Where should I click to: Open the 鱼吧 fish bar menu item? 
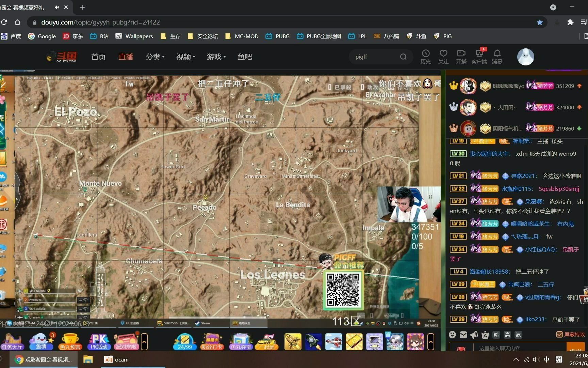pyautogui.click(x=245, y=57)
